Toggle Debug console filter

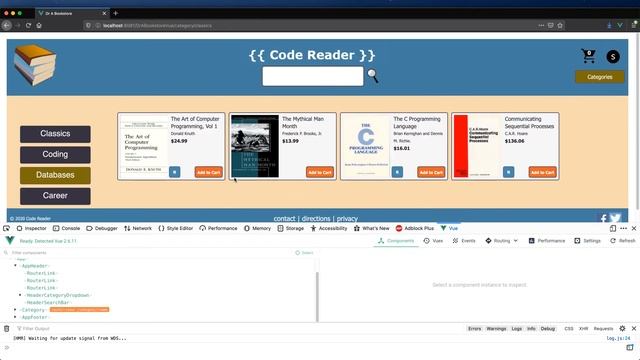click(548, 329)
